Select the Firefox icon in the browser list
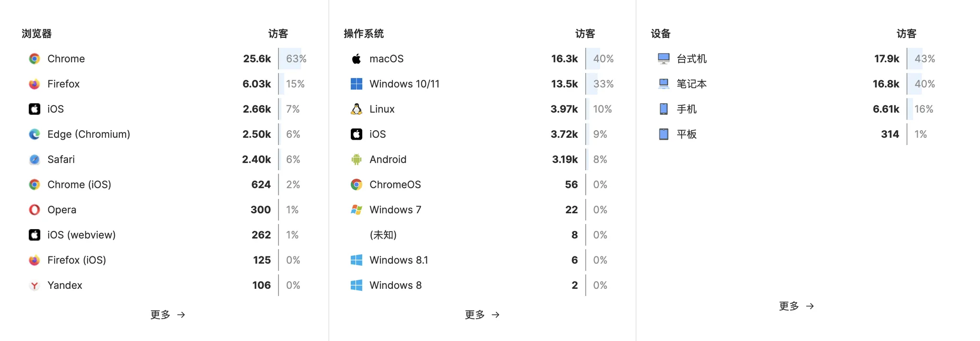Image resolution: width=980 pixels, height=341 pixels. click(34, 84)
